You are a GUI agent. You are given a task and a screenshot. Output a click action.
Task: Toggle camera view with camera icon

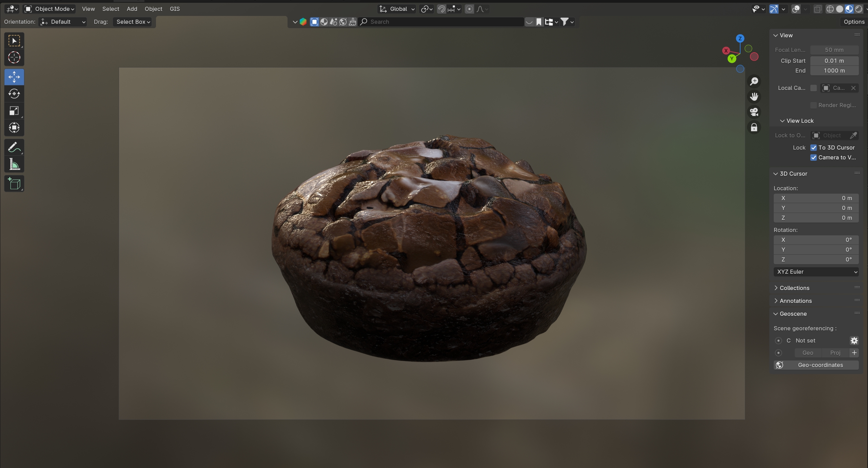click(x=754, y=112)
